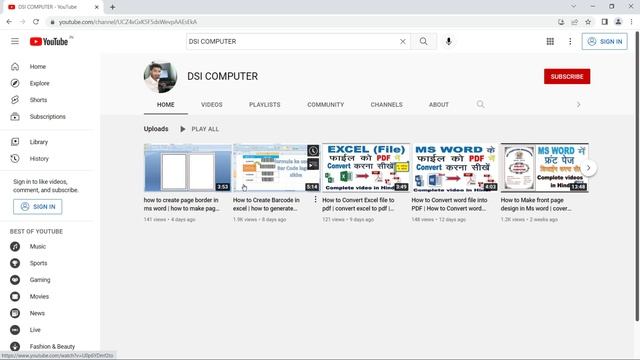Click the top-right SIGN IN button
The width and height of the screenshot is (640, 360).
pos(604,41)
